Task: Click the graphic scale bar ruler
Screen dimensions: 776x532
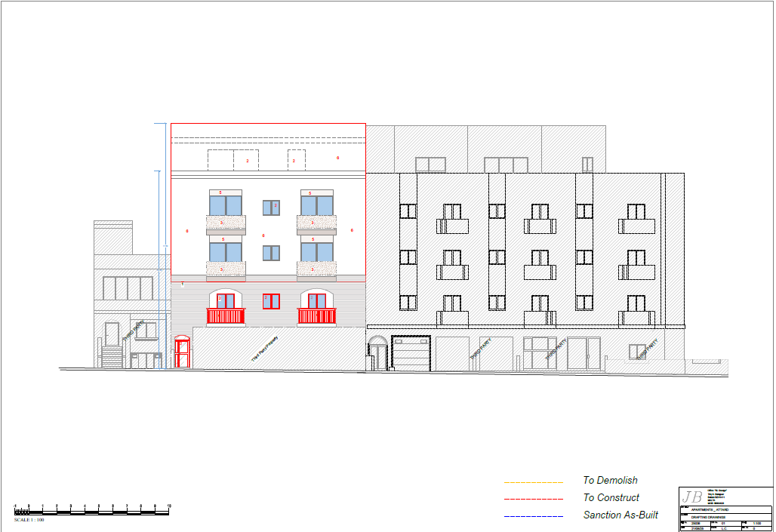Action: click(x=92, y=509)
